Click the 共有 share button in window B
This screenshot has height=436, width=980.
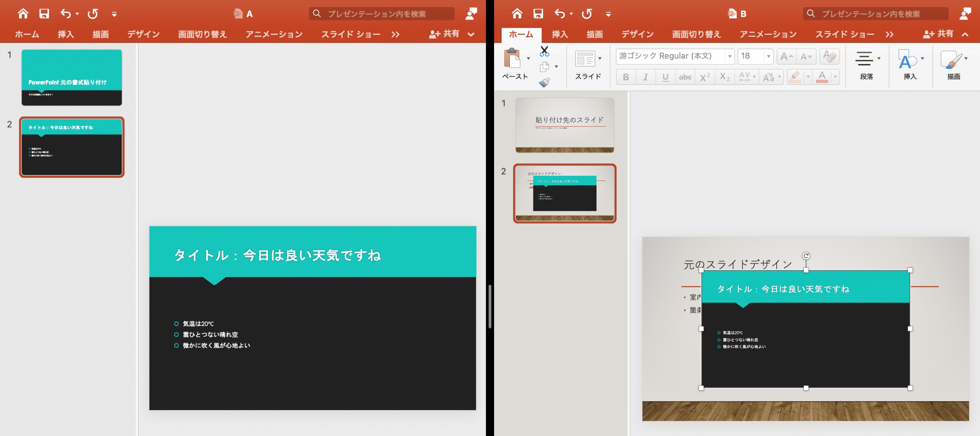(x=939, y=34)
